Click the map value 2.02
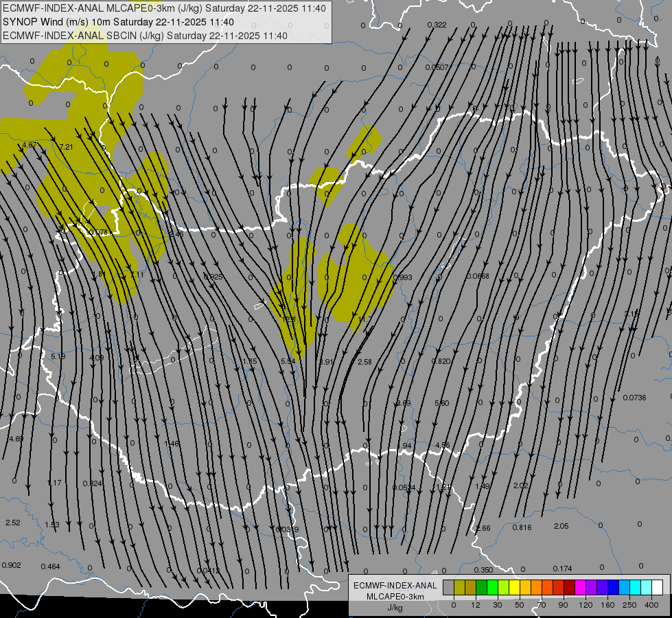Image resolution: width=672 pixels, height=618 pixels. [521, 485]
